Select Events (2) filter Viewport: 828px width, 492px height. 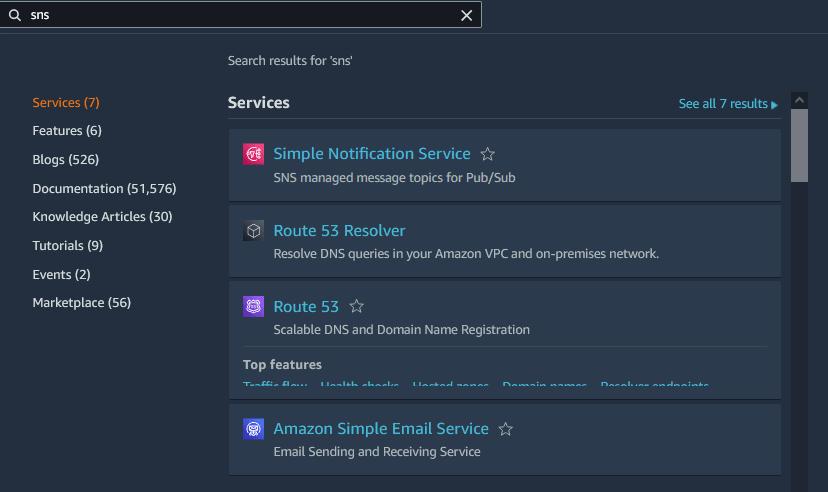[x=61, y=275]
